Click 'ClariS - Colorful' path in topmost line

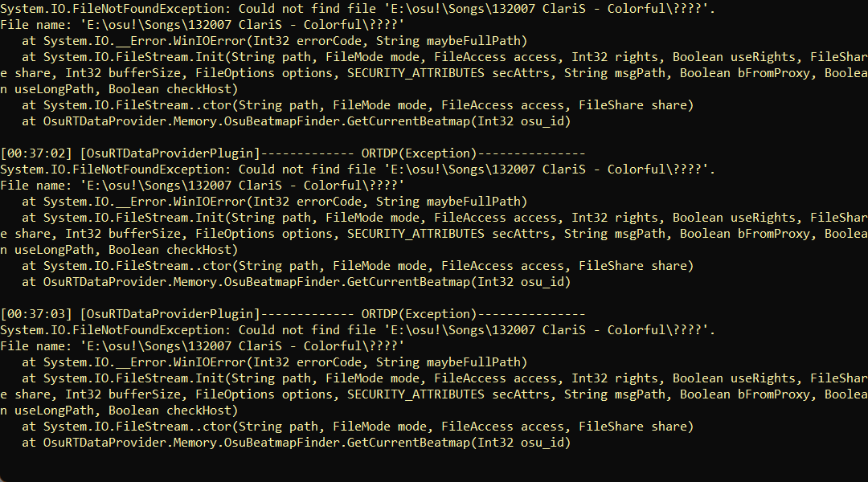click(x=604, y=9)
